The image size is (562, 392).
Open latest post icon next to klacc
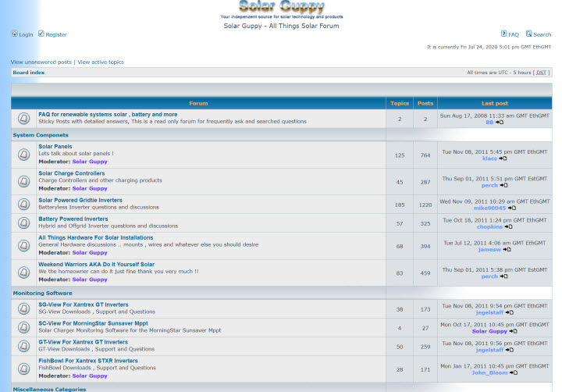503,159
